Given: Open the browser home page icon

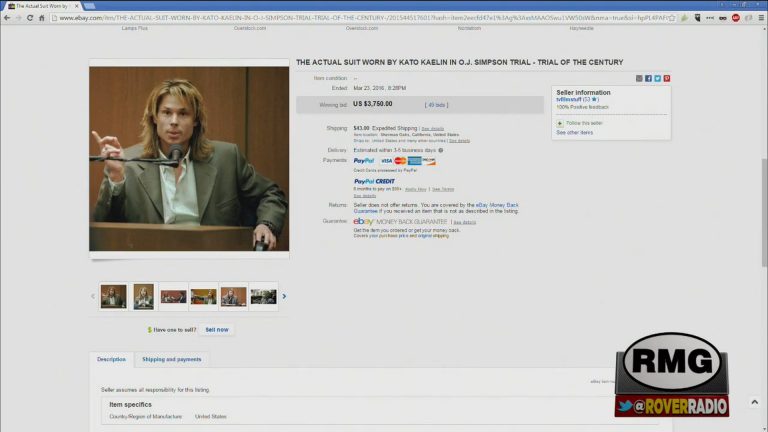Looking at the screenshot, I should coord(42,18).
